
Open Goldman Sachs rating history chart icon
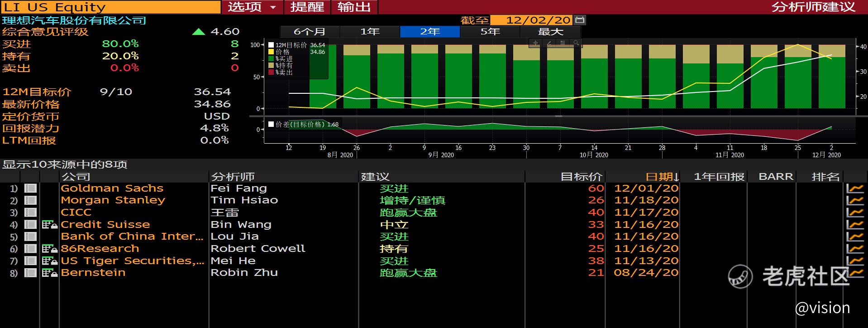pyautogui.click(x=855, y=188)
